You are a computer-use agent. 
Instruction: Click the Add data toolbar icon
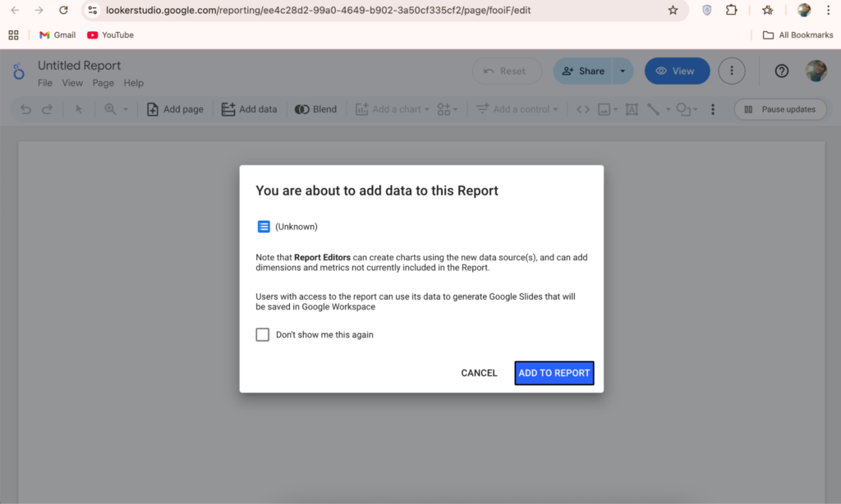228,109
